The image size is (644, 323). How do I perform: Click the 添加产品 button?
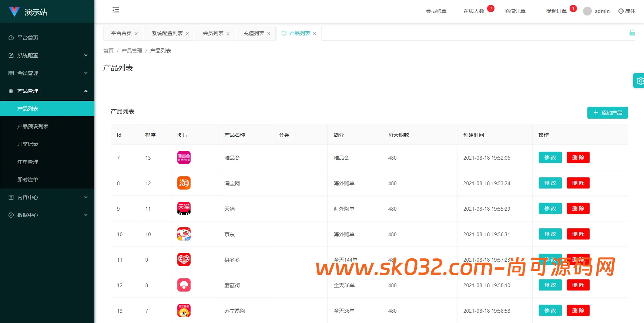(607, 113)
